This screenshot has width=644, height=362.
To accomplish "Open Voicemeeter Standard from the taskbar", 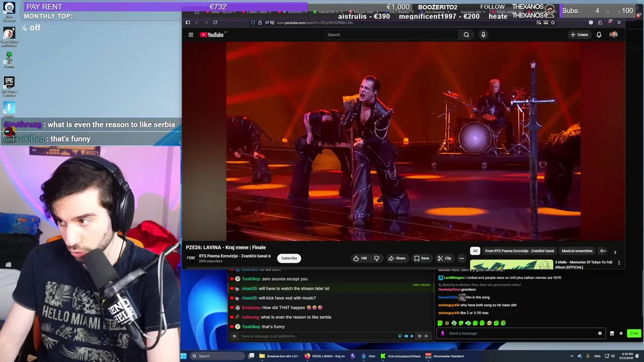I will [x=445, y=356].
